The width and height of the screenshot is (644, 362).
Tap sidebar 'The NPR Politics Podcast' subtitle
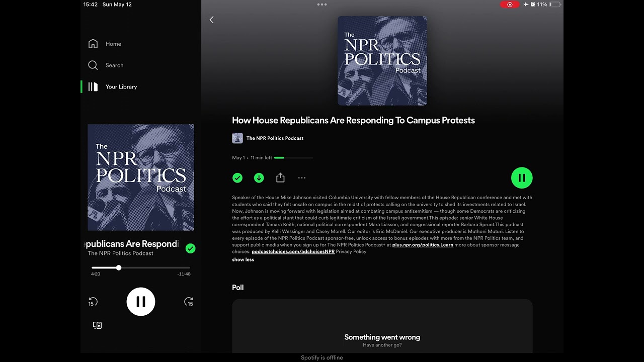pyautogui.click(x=121, y=253)
